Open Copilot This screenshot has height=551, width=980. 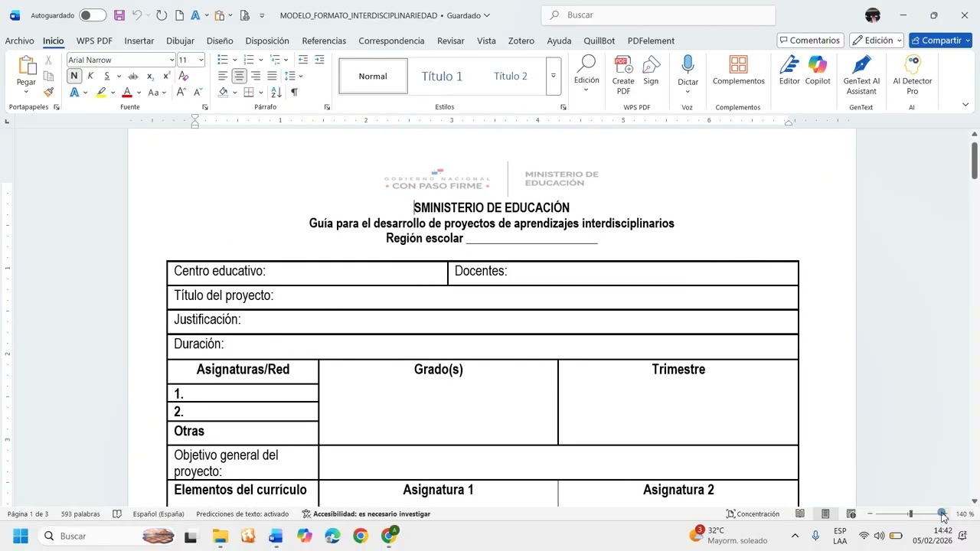point(818,70)
